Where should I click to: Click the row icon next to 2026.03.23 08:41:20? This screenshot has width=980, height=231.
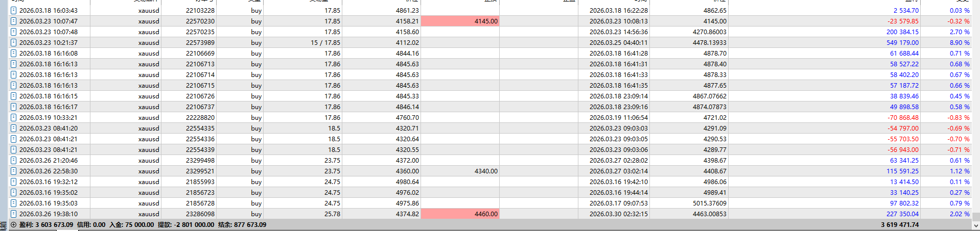13,128
